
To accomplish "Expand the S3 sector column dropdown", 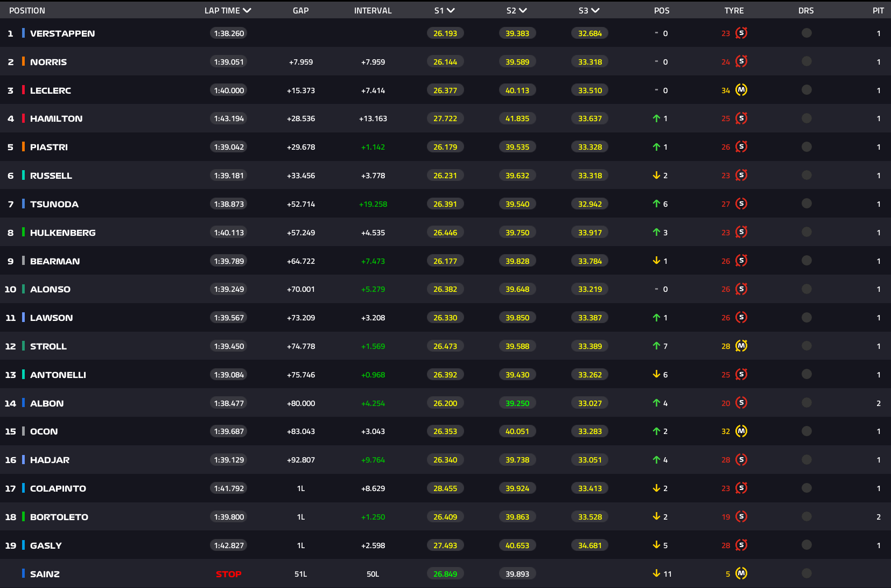I will [x=595, y=10].
